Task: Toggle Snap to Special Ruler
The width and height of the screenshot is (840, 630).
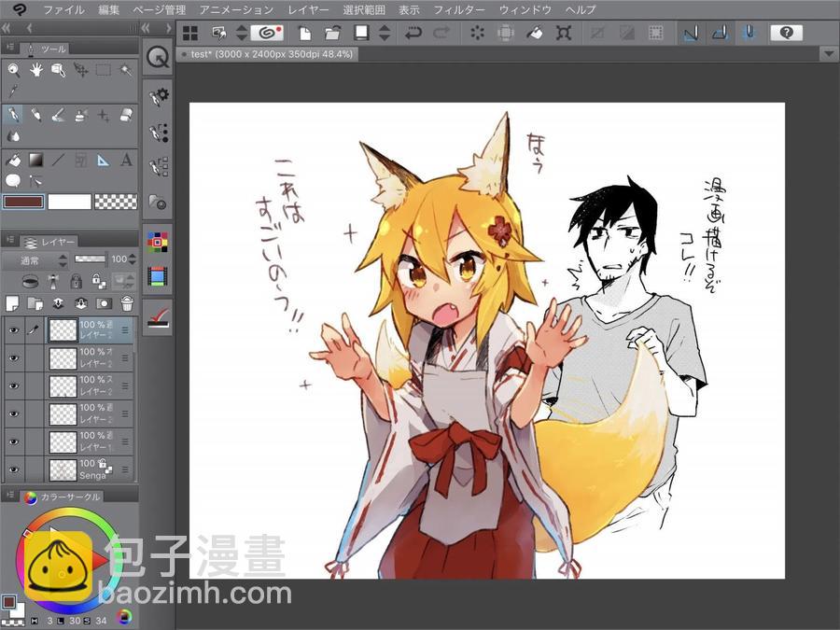Action: 720,34
